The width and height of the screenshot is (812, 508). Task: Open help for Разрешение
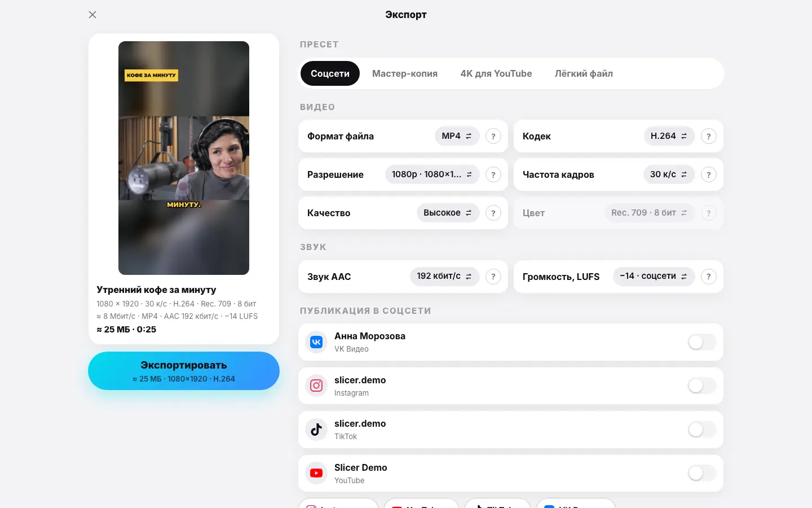click(x=493, y=174)
